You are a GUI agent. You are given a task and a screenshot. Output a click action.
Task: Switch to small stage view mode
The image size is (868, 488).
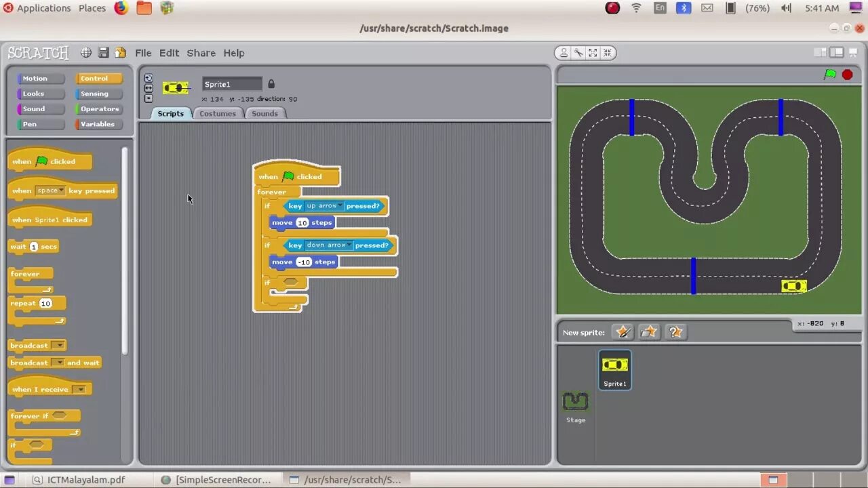point(821,53)
